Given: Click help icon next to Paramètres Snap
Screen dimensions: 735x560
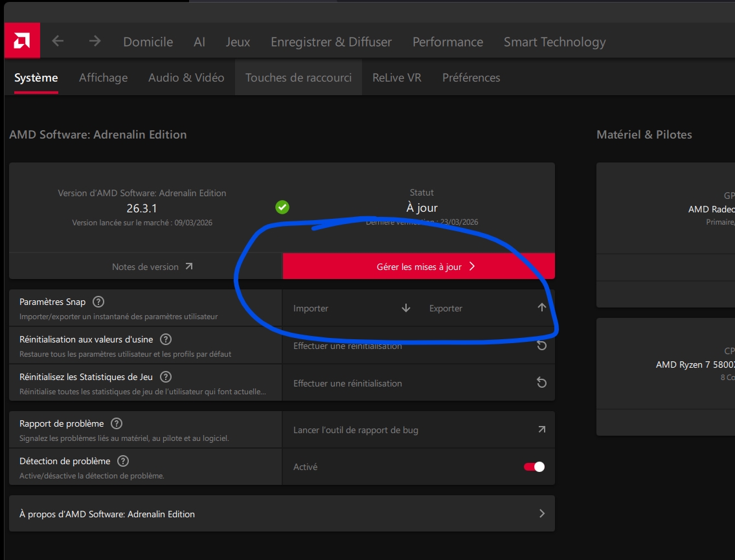Looking at the screenshot, I should [98, 302].
